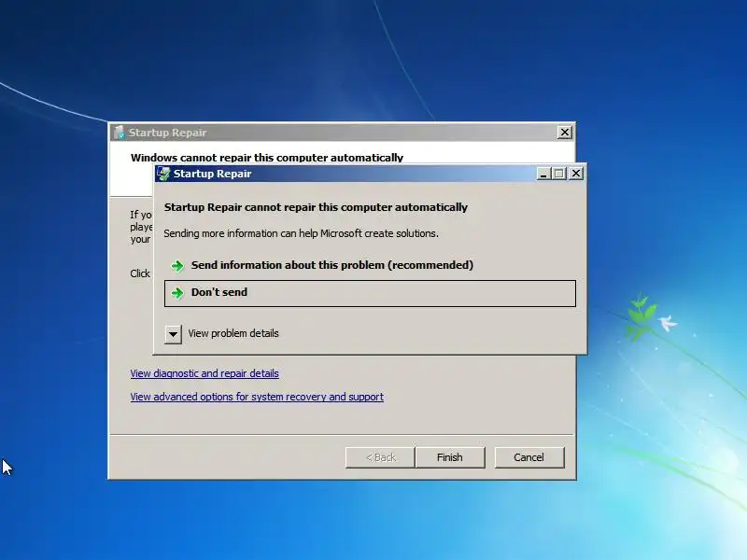The image size is (747, 560).
Task: Open View diagnostic and repair details link
Action: coord(204,373)
